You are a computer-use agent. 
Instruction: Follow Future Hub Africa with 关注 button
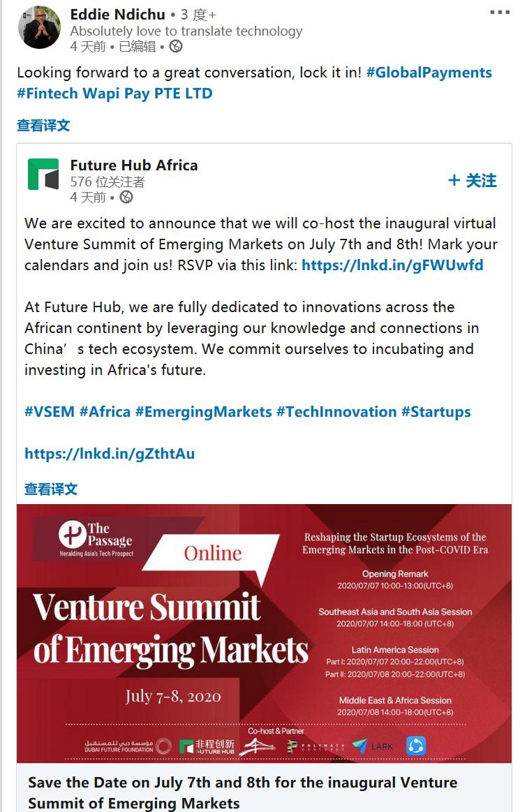click(x=473, y=181)
